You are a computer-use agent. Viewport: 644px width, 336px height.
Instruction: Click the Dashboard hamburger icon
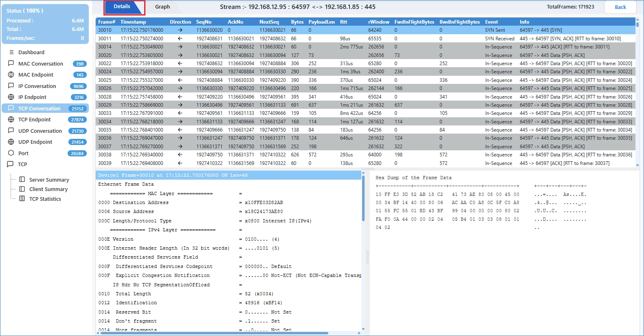click(11, 52)
